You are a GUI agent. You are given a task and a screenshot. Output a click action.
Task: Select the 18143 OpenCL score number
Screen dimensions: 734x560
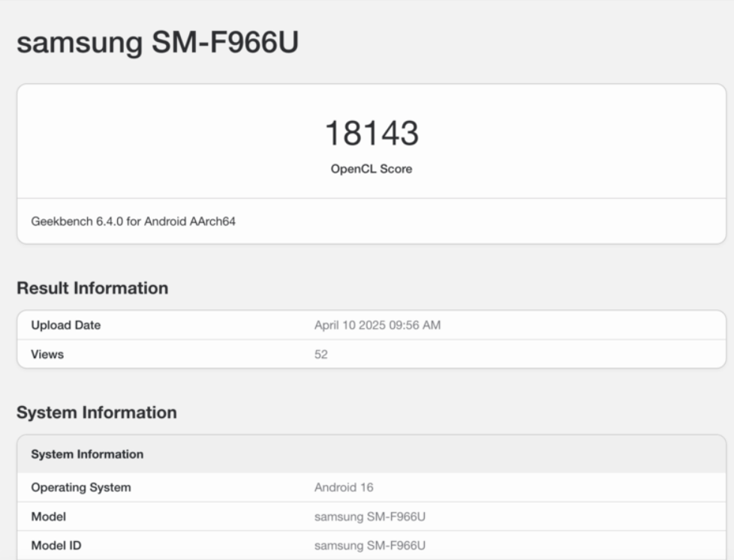tap(372, 134)
